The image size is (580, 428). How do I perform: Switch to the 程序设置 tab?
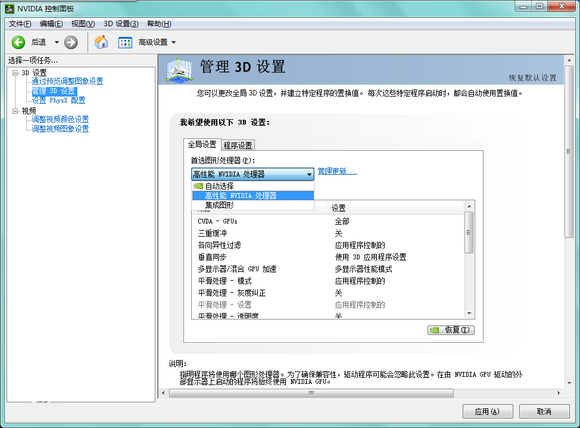(238, 145)
